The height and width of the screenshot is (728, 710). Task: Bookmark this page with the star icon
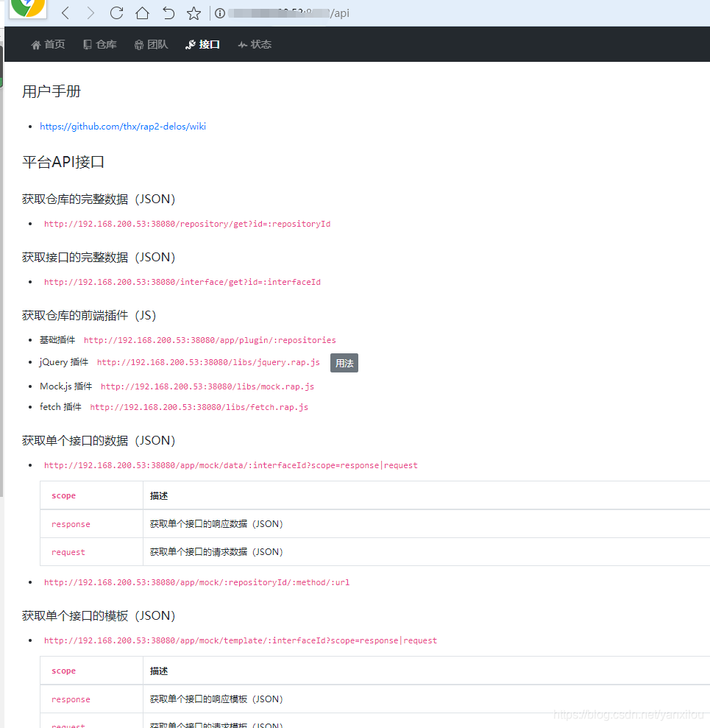pos(193,13)
